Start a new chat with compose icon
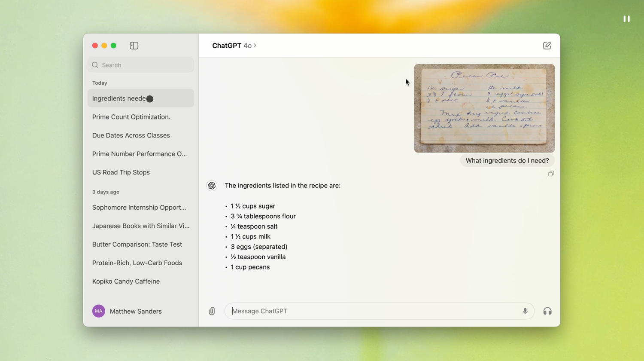 click(x=547, y=46)
